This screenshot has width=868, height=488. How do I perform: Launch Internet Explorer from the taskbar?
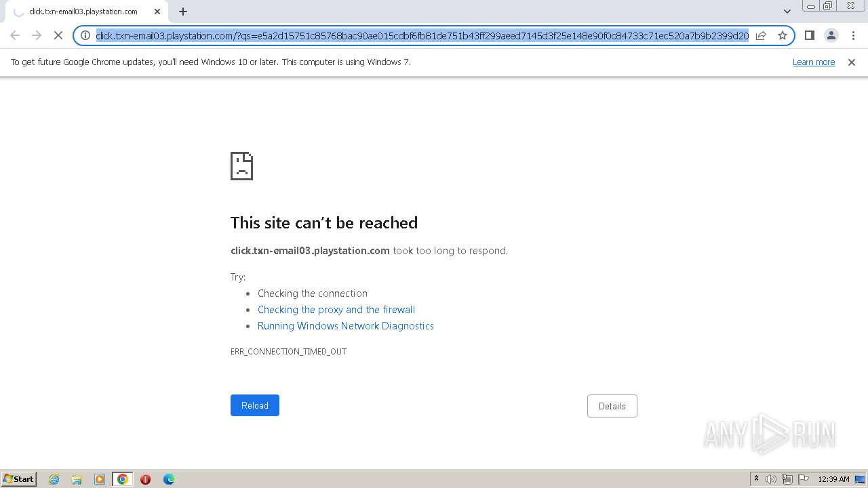54,479
